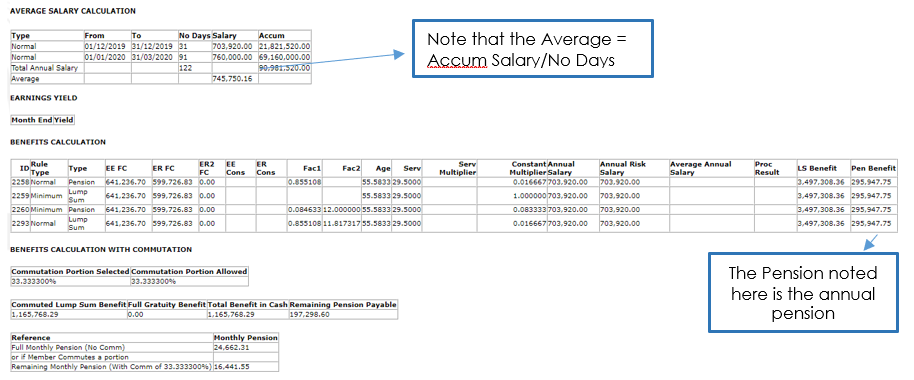Viewport: 914px width, 380px height.
Task: Click the Fac2 value 11.817317
Action: tap(341, 224)
